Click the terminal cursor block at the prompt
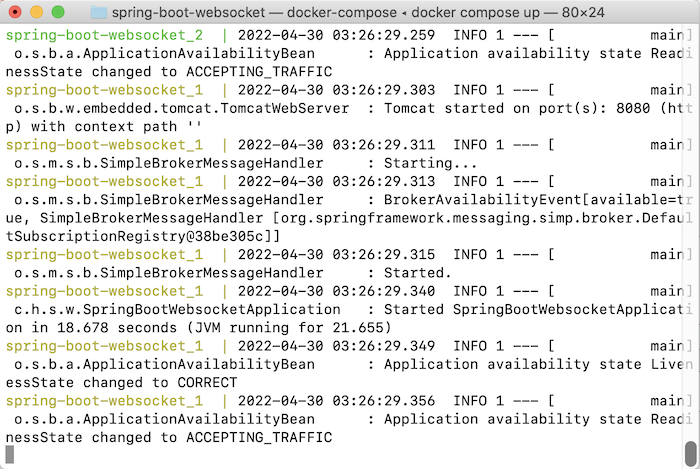This screenshot has height=469, width=700. click(x=9, y=455)
